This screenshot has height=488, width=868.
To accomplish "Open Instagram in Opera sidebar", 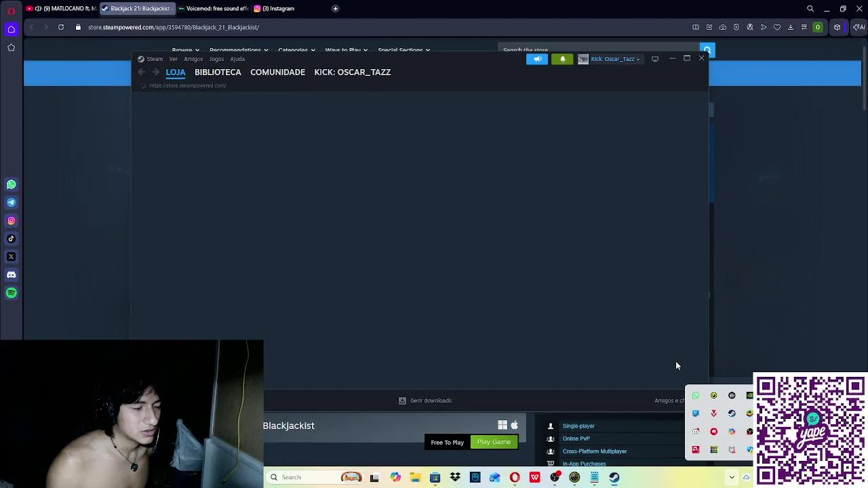I will coord(11,220).
